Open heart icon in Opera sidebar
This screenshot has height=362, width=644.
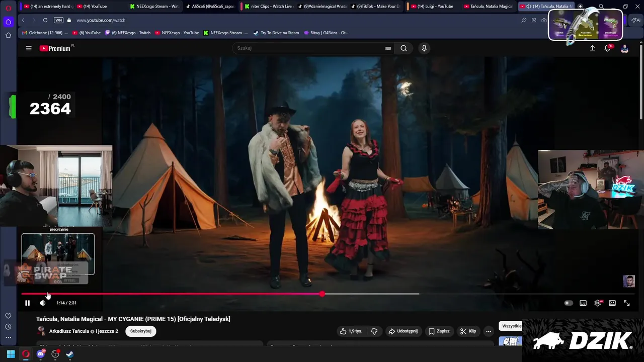tap(8, 316)
